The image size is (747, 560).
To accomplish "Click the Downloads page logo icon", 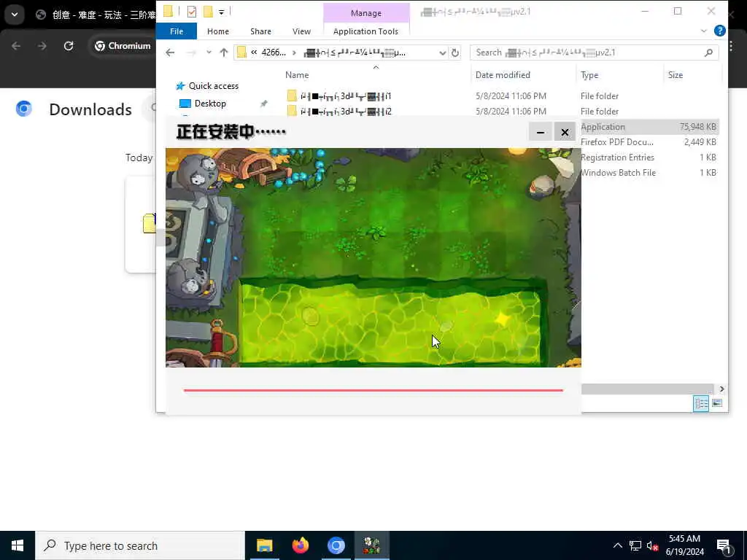I will [x=24, y=109].
